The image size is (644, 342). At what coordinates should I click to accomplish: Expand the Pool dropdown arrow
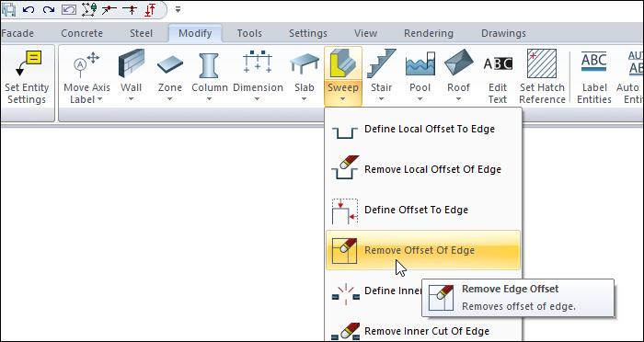tap(420, 99)
